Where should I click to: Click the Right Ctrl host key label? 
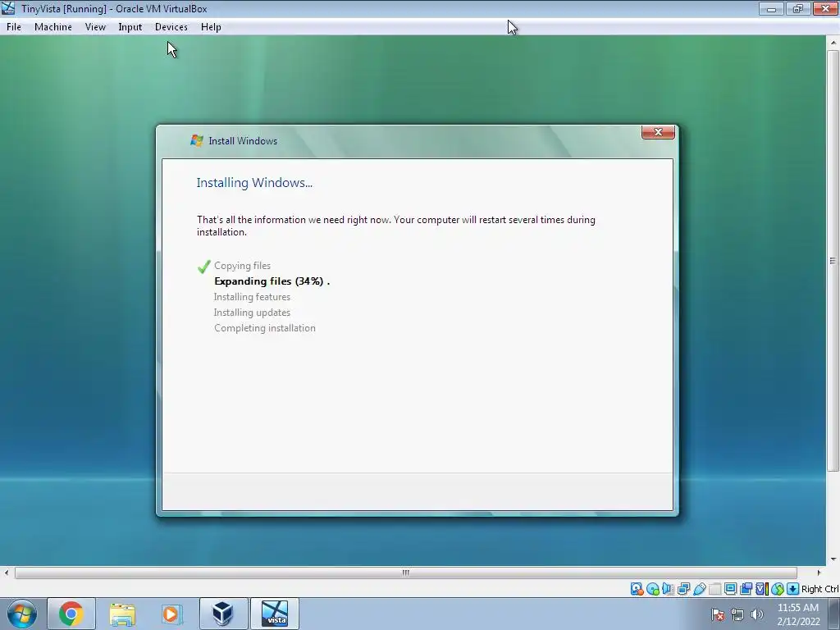click(x=819, y=589)
